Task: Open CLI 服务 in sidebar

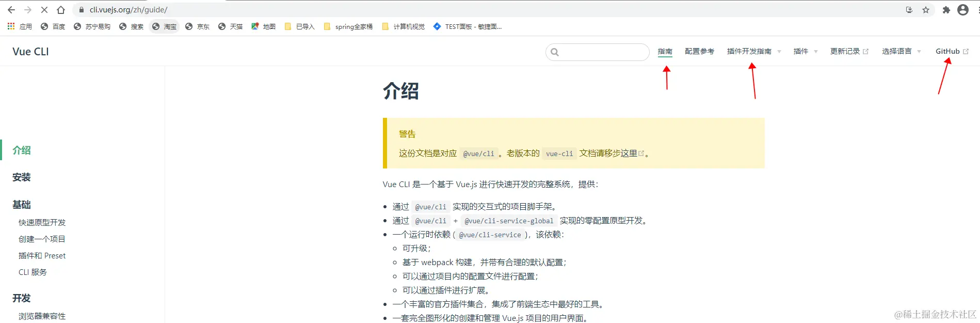Action: click(x=33, y=272)
